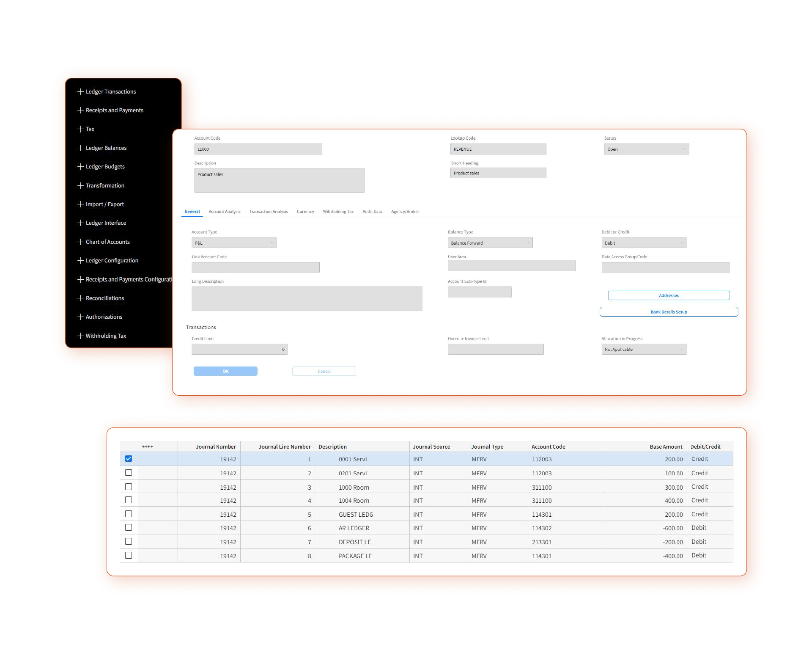Open the Balance Type dropdown
Screen dimensions: 812x656
pyautogui.click(x=490, y=243)
